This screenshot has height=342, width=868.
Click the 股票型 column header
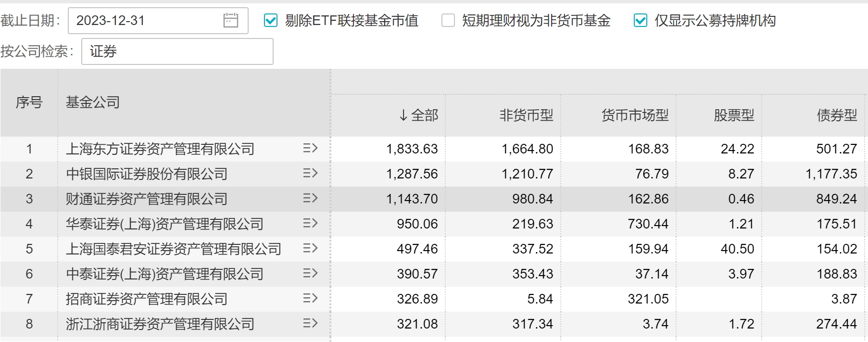coord(734,115)
